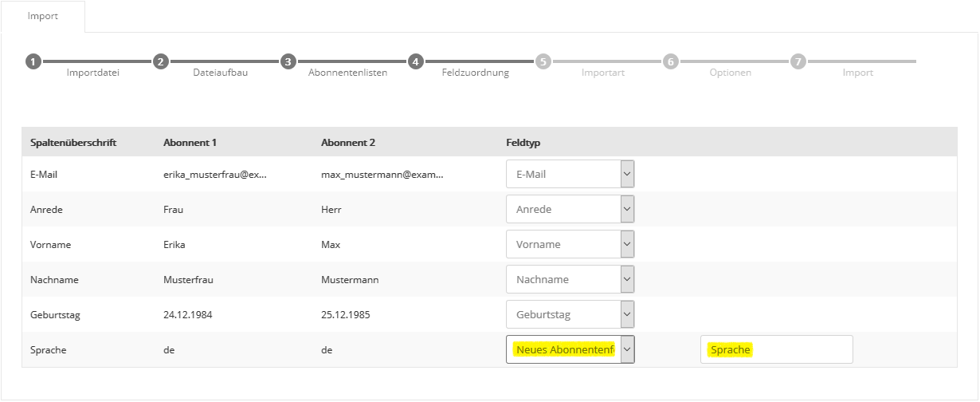
Task: Open the Import tab
Action: pyautogui.click(x=43, y=16)
